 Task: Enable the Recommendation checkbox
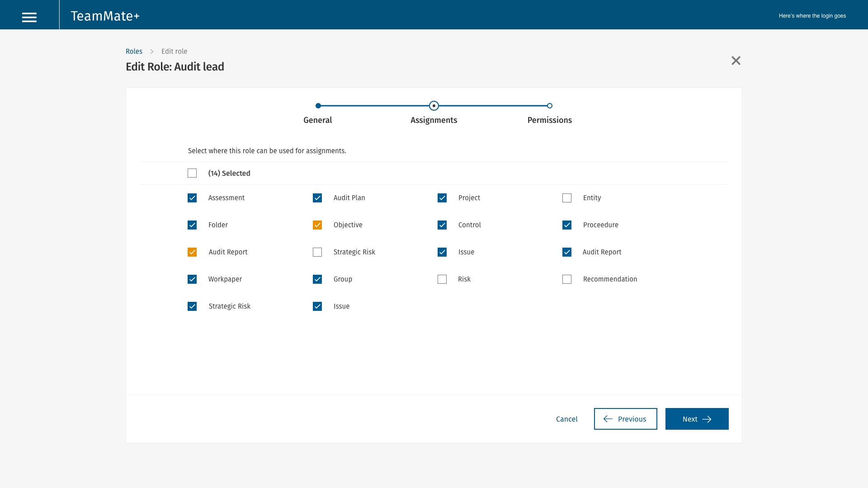567,279
